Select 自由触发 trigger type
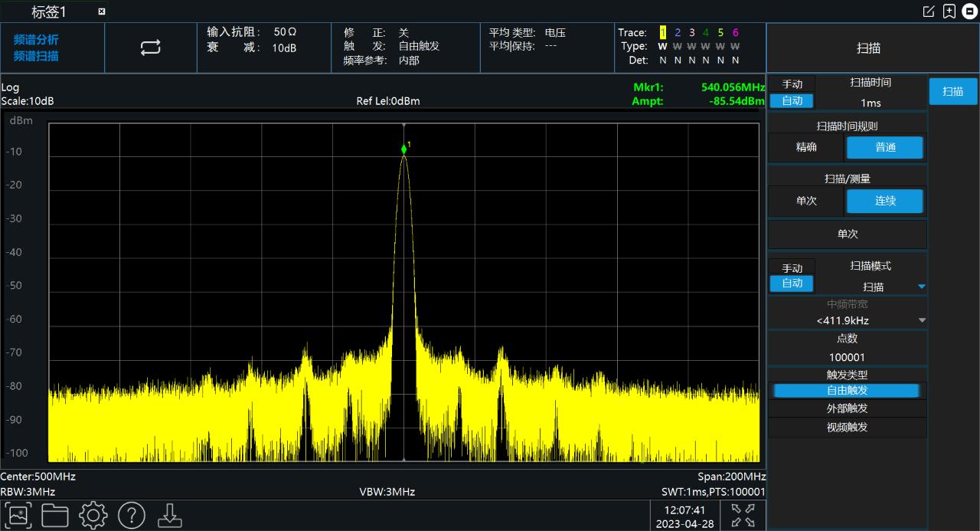This screenshot has width=980, height=531. click(847, 391)
